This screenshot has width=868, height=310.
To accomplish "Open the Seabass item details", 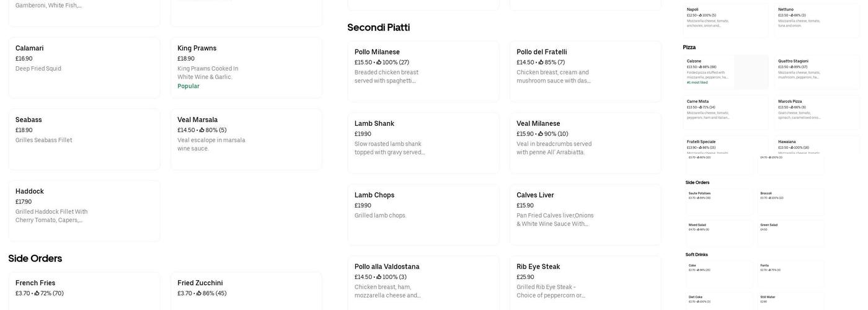I will [84, 139].
